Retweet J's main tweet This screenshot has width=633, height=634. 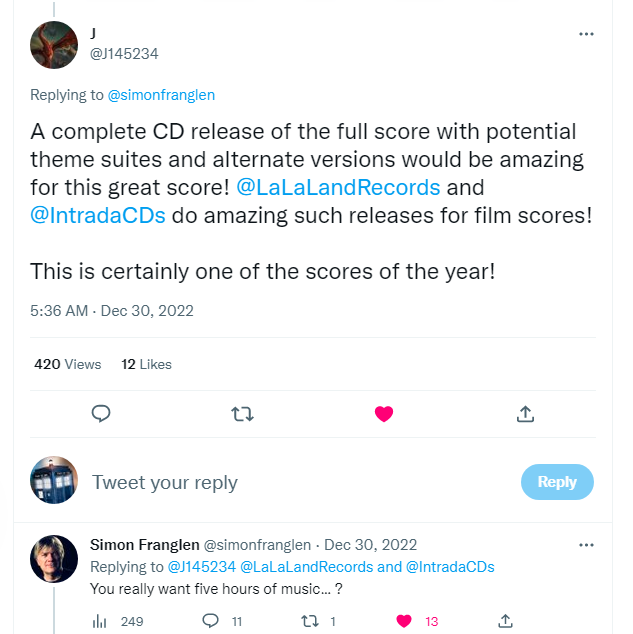coord(242,413)
